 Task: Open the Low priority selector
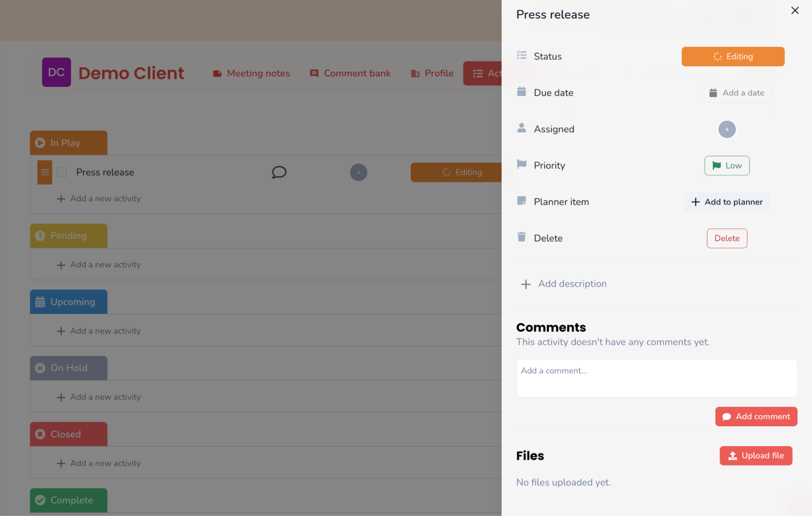pos(727,165)
